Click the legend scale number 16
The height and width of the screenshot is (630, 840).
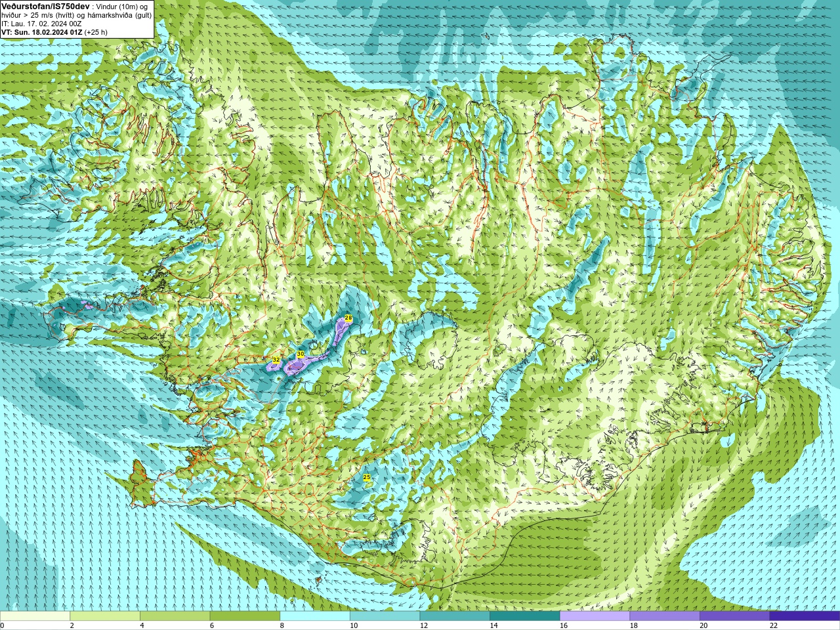click(564, 625)
